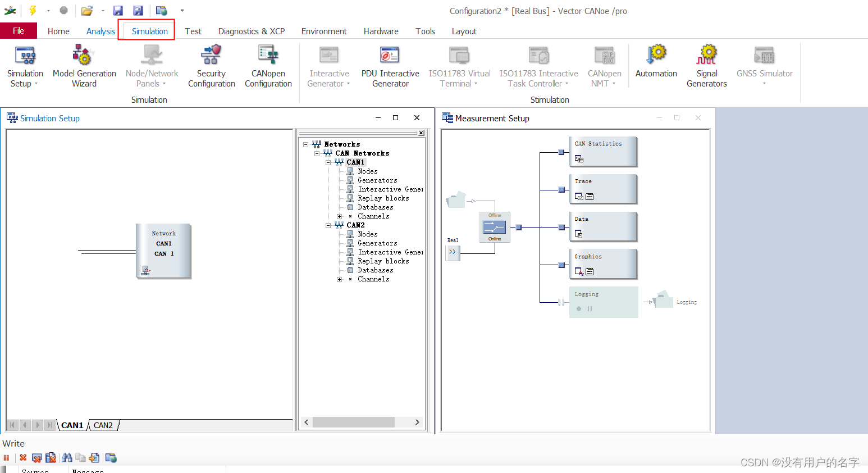Click the Logging output folder icon
Image resolution: width=868 pixels, height=473 pixels.
664,299
